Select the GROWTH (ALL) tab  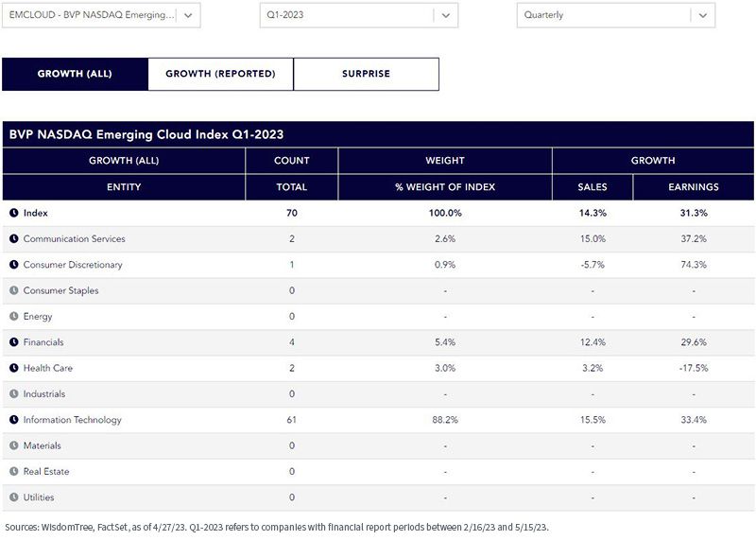(75, 74)
